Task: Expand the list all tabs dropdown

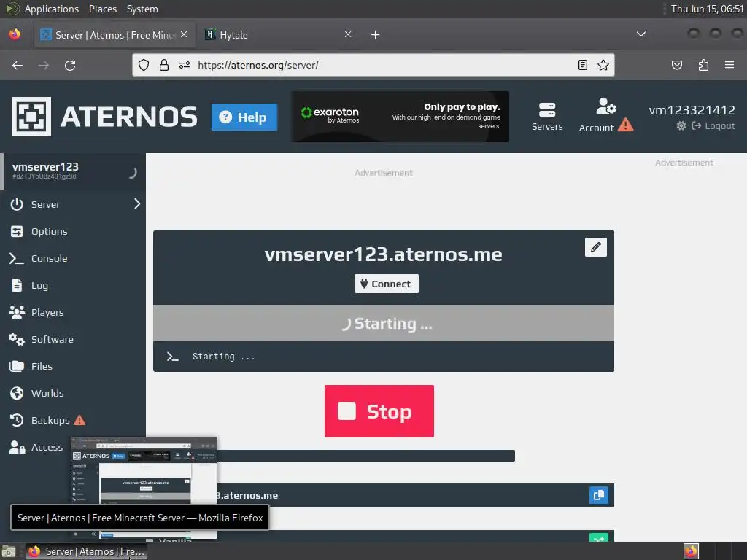Action: point(641,34)
